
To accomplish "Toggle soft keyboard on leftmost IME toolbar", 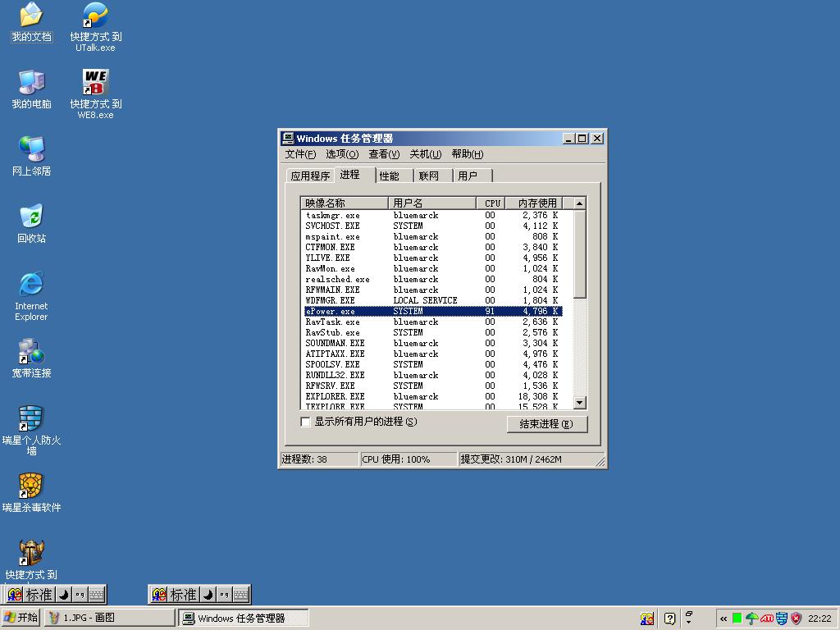I will pos(97,595).
